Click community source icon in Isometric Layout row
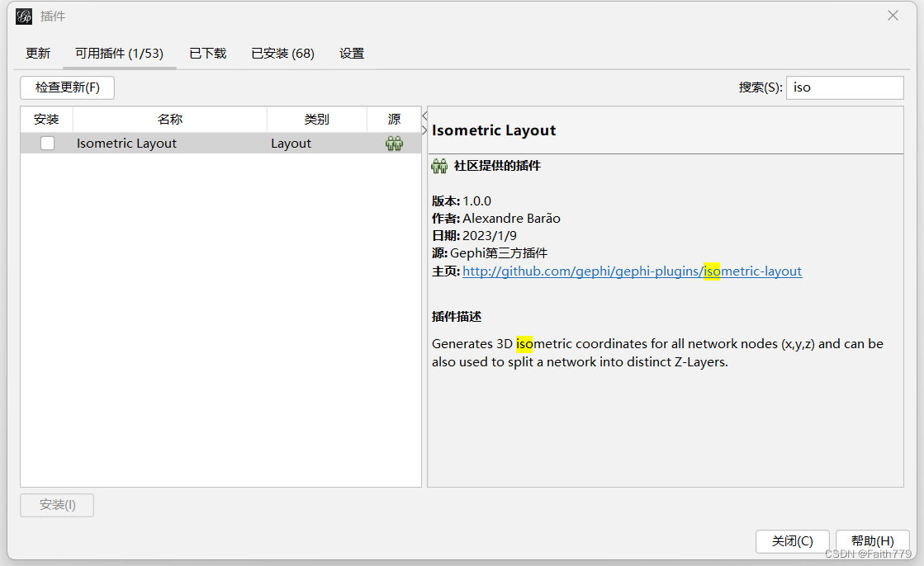 (x=394, y=143)
